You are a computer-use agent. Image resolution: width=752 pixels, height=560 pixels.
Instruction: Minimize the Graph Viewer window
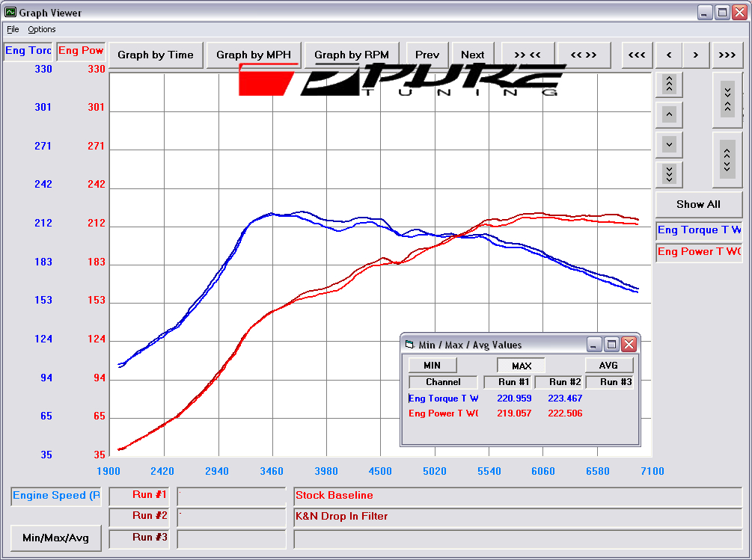click(704, 13)
